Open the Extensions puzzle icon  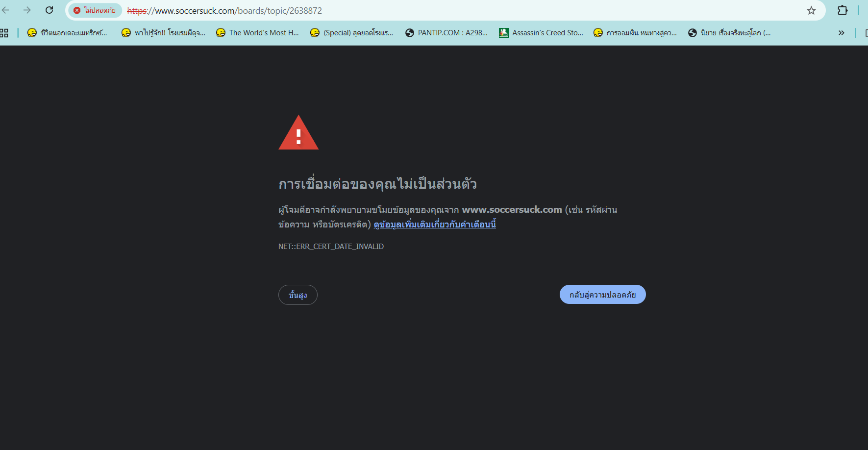842,10
